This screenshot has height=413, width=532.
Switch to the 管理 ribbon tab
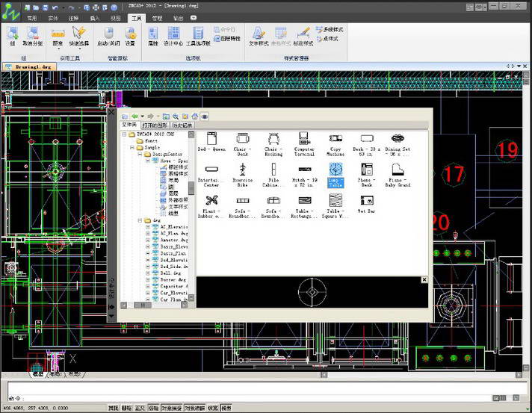click(156, 16)
